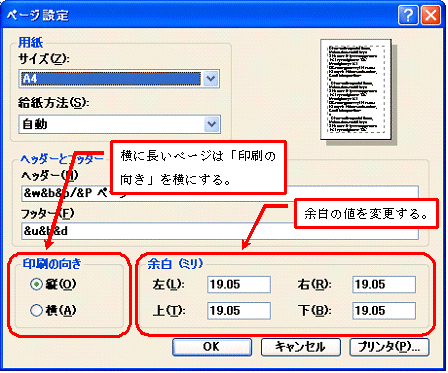Open the paper size A4 dropdown
Screen dimensions: 448x373
(x=119, y=79)
